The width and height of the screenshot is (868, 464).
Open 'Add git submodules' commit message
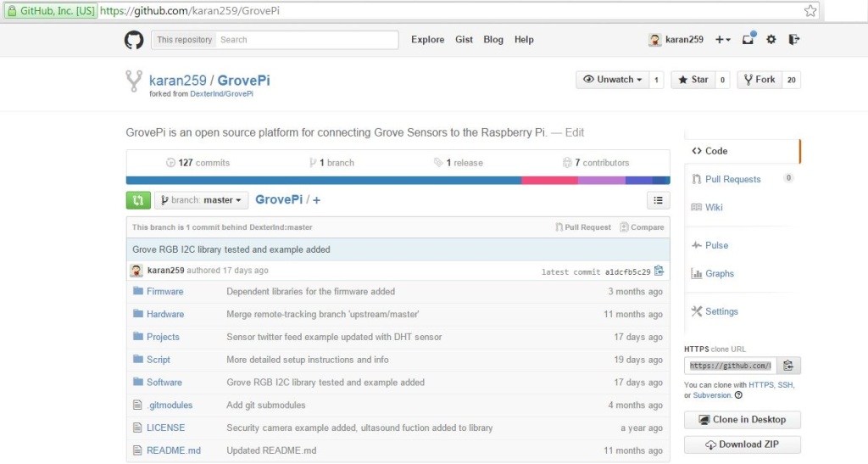[265, 405]
